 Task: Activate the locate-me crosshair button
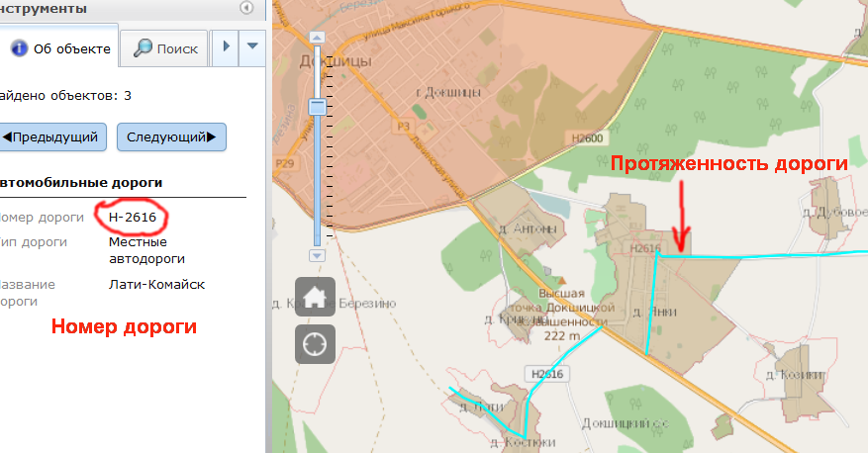315,344
